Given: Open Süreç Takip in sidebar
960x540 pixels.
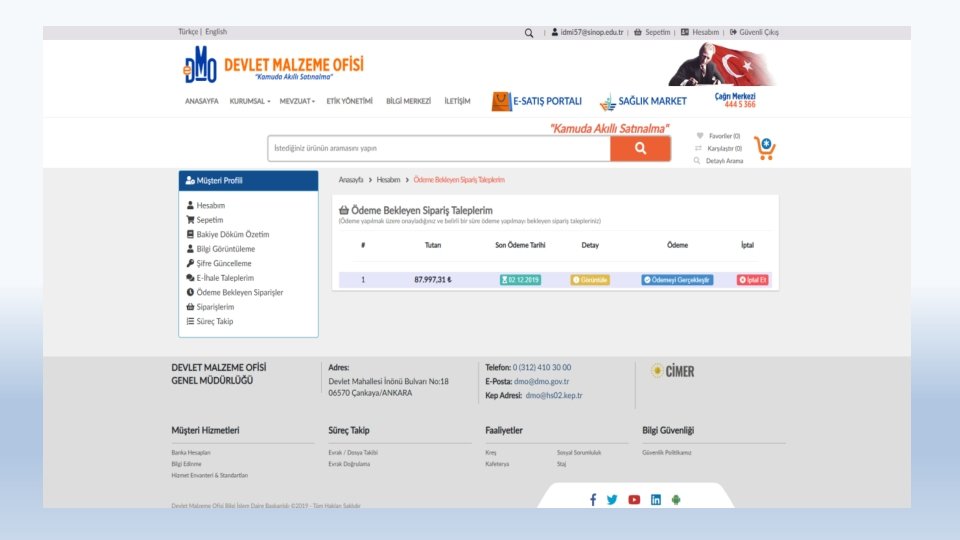Looking at the screenshot, I should click(209, 321).
